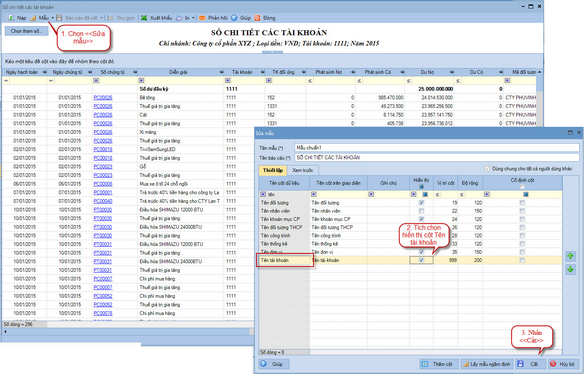Click the Hủy bỏ cancel button
Viewport: 584px width, 374px height.
[x=563, y=364]
